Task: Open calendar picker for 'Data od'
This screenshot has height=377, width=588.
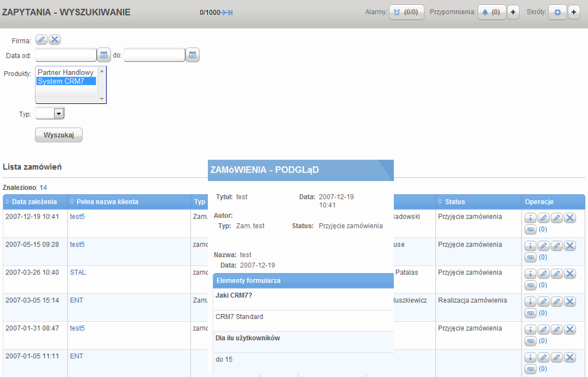Action: [104, 55]
